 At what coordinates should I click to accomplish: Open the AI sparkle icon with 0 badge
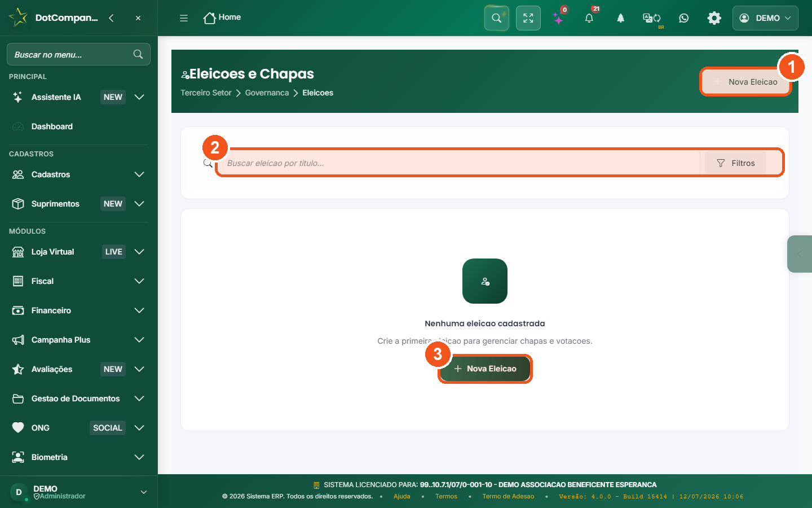click(x=559, y=18)
